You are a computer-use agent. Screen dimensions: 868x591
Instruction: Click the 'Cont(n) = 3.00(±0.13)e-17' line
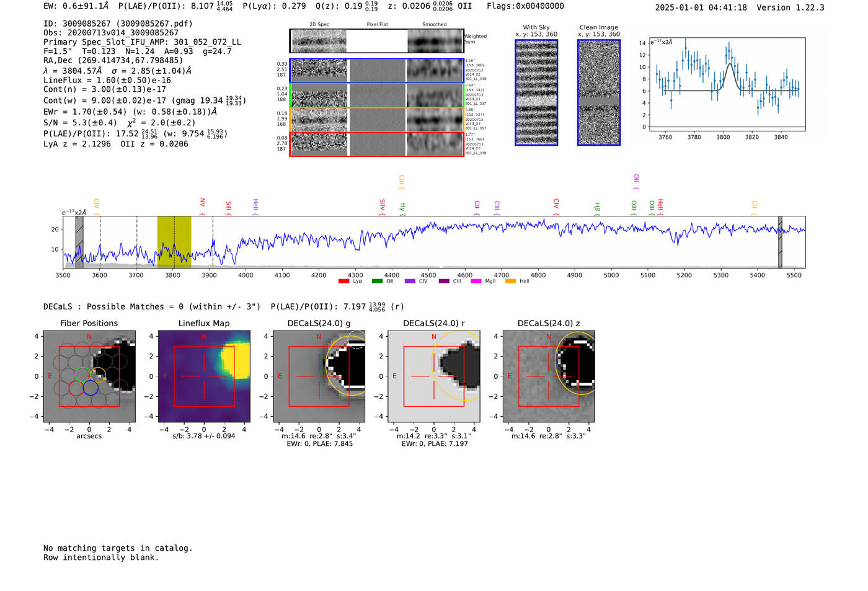pyautogui.click(x=105, y=89)
